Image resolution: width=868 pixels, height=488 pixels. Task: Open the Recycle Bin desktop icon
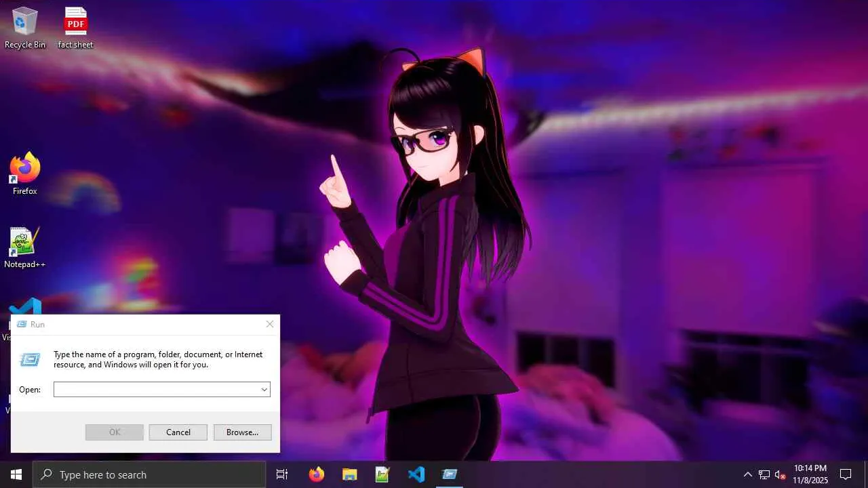coord(25,28)
